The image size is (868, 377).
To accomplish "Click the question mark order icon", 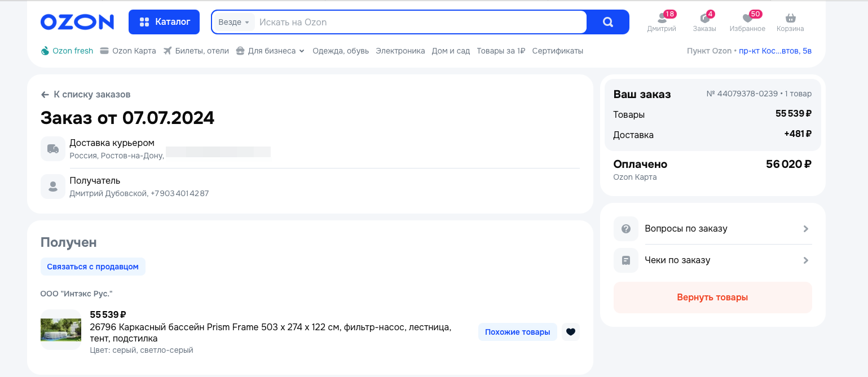I will point(626,229).
